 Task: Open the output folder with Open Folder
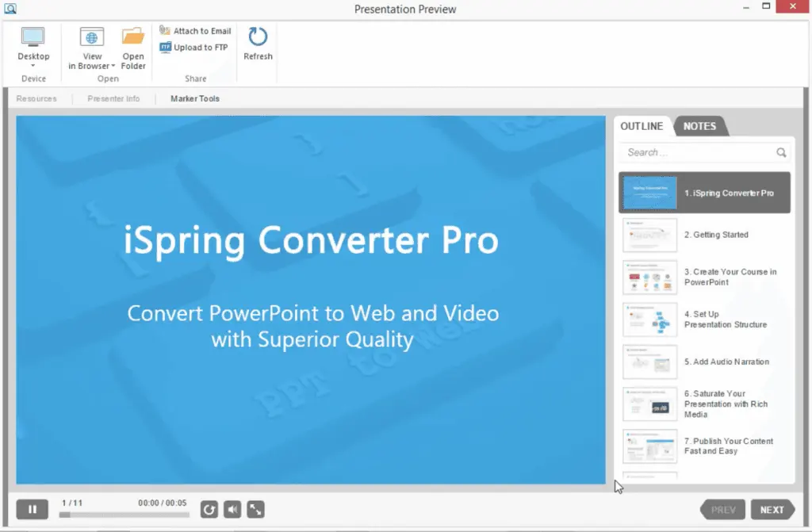(133, 48)
